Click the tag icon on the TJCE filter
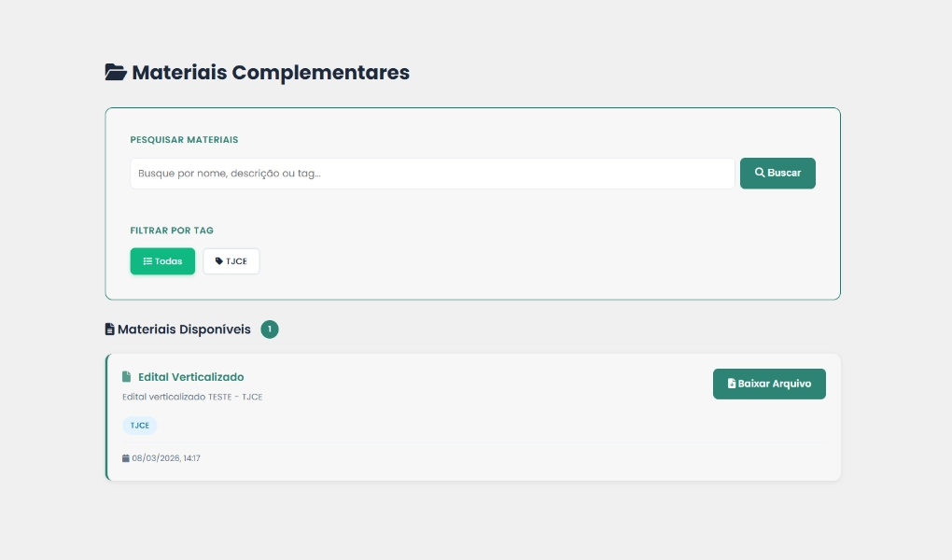The image size is (952, 560). pyautogui.click(x=219, y=261)
